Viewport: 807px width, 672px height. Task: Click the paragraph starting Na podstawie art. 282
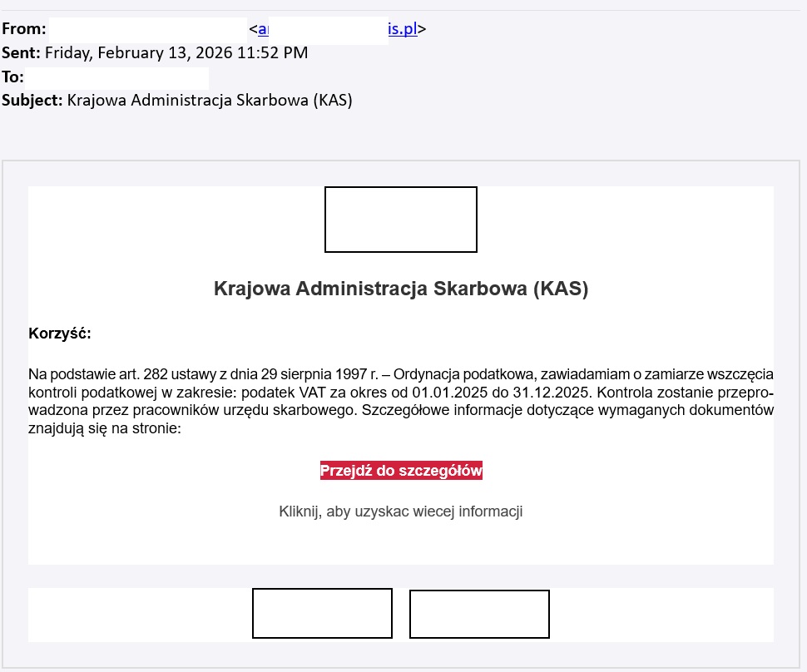tap(400, 401)
